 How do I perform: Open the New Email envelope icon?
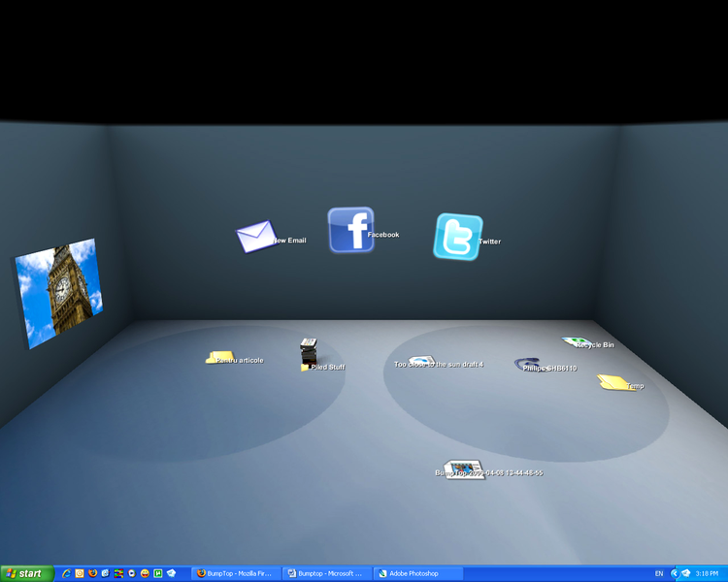click(256, 236)
